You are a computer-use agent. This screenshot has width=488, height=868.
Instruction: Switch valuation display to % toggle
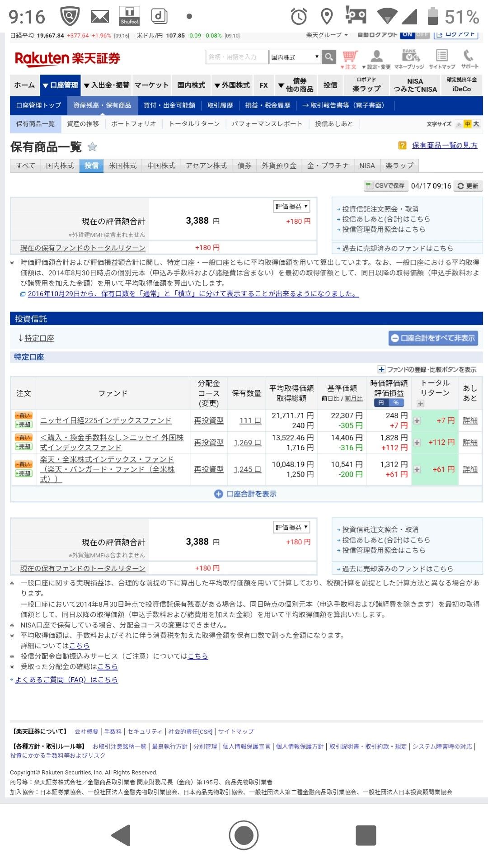396,403
